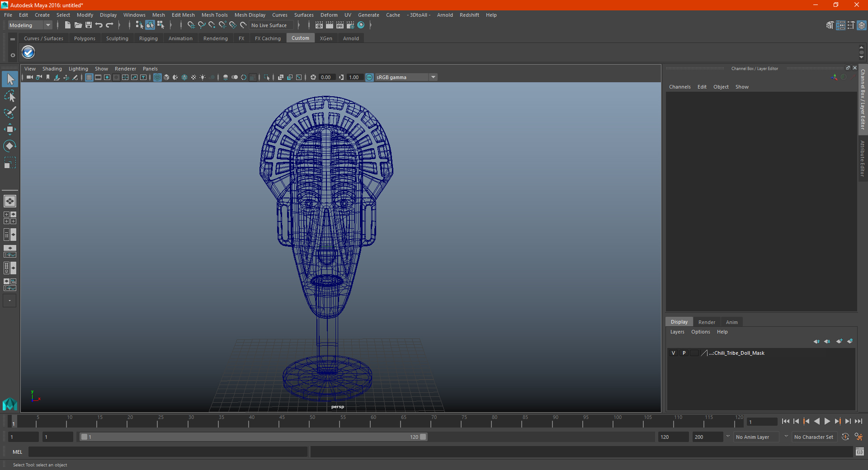868x470 pixels.
Task: Toggle playback P of Chili_Tribe_Doll_Mask layer
Action: 684,353
